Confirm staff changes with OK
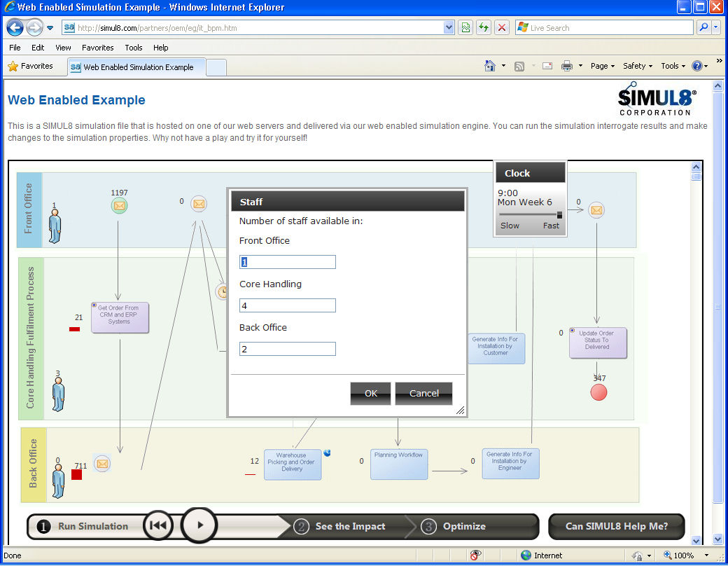The height and width of the screenshot is (566, 728). (370, 393)
